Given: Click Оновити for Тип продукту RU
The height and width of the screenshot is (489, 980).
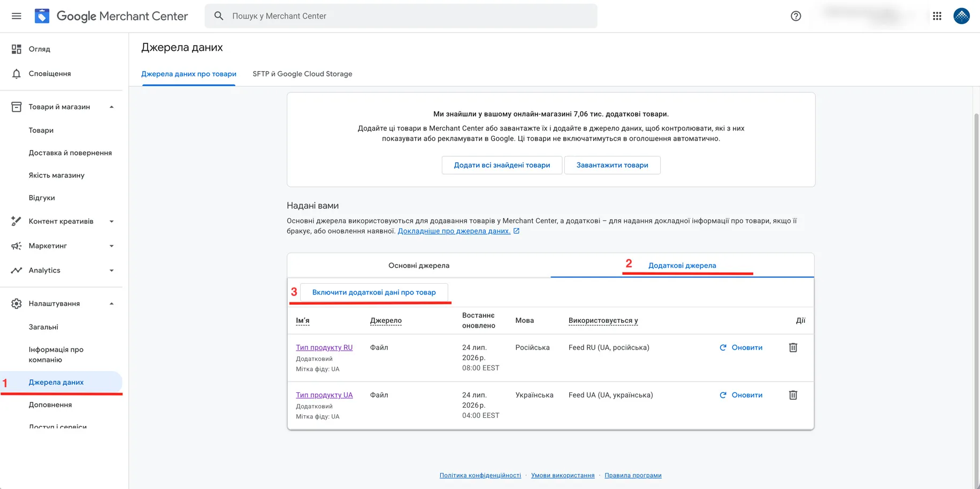Looking at the screenshot, I should (x=747, y=347).
